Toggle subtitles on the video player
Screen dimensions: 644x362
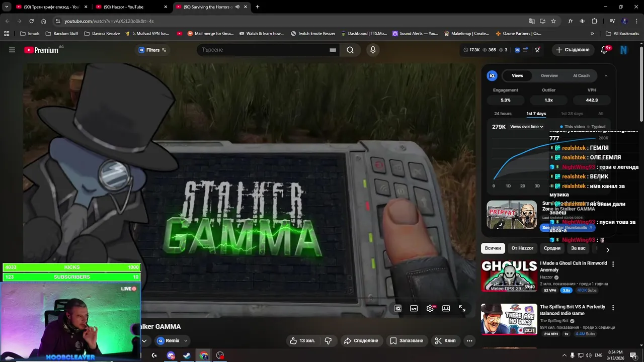414,308
